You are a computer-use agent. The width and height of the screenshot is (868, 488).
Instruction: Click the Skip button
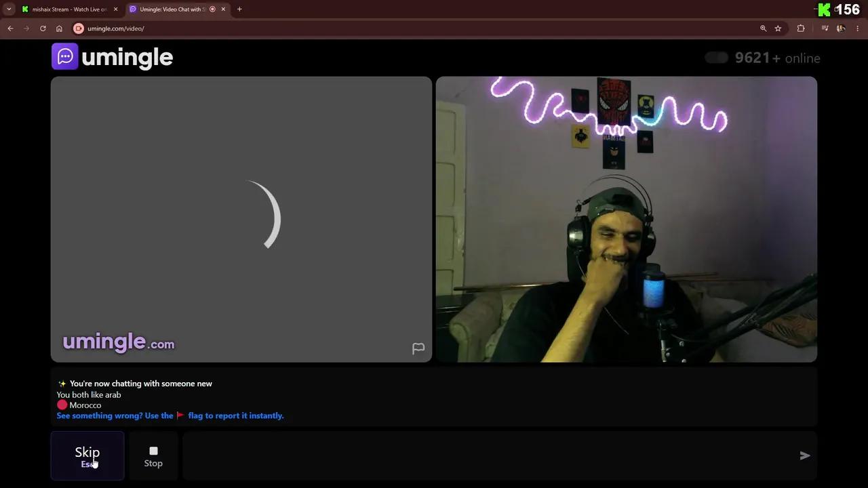87,455
